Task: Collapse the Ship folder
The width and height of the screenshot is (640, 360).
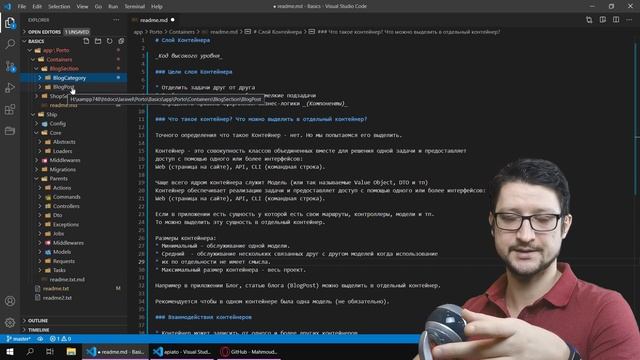Action: pyautogui.click(x=33, y=115)
